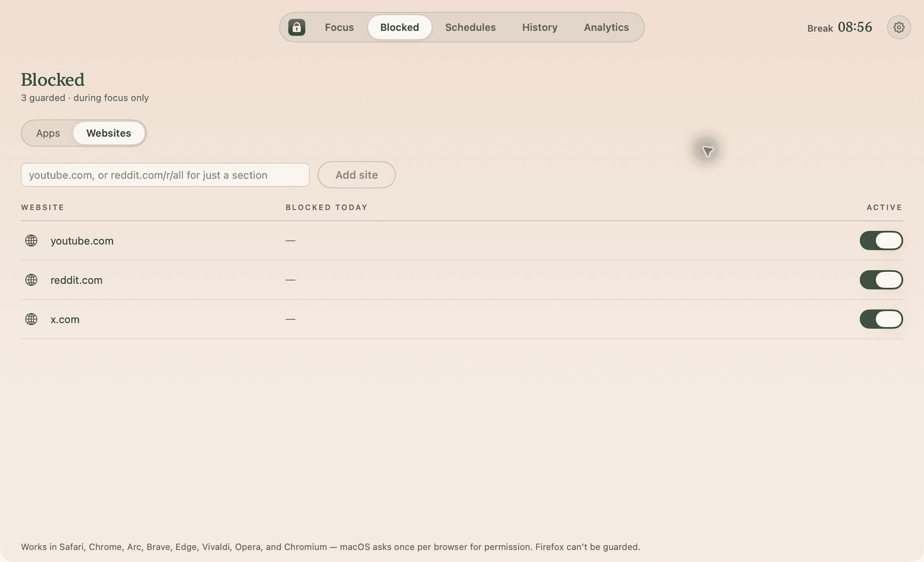View the Analytics tab

coord(606,27)
